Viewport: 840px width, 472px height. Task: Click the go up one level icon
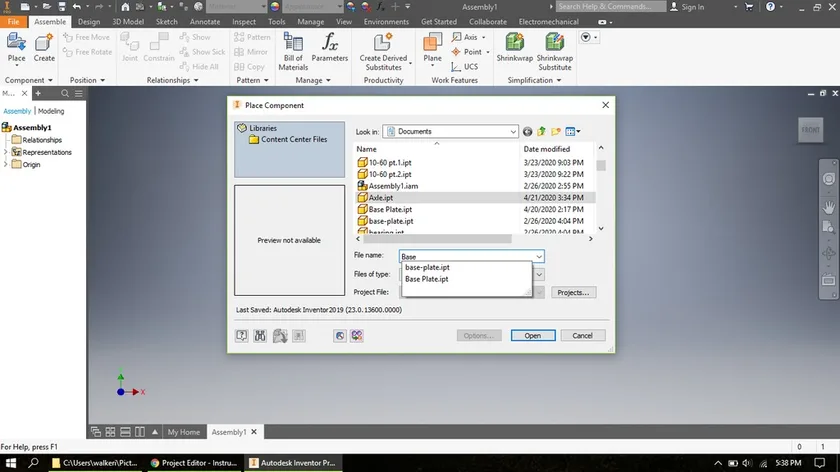point(542,131)
